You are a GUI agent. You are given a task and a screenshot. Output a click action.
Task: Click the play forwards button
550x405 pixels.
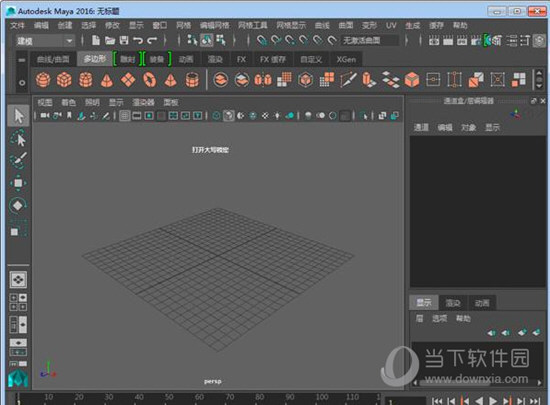click(x=493, y=400)
